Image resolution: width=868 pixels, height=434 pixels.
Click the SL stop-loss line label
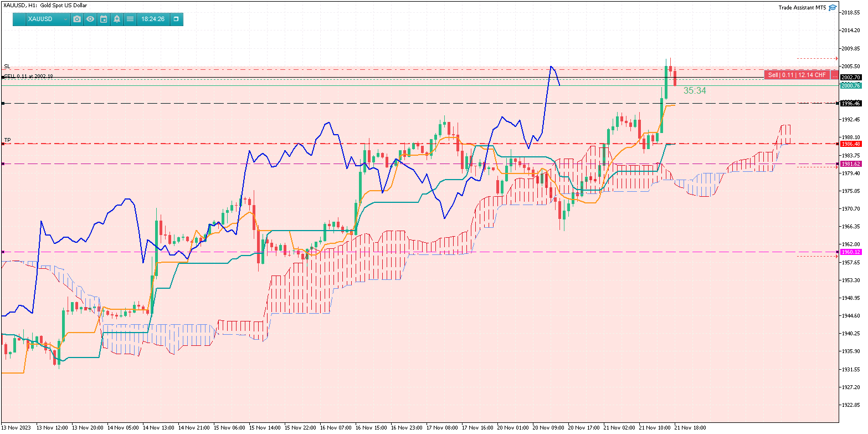click(x=7, y=67)
